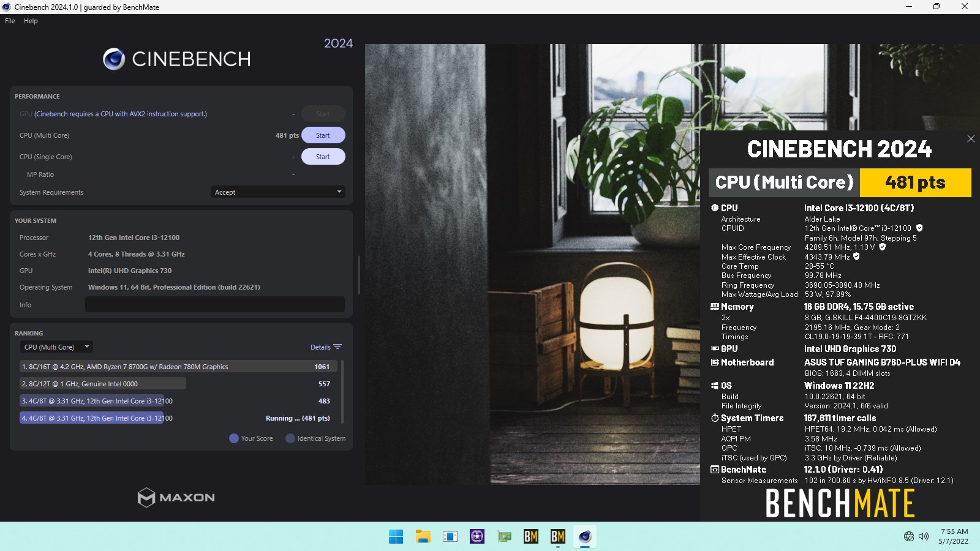This screenshot has width=980, height=551.
Task: Click the Motherboard icon in BenchMate panel
Action: click(x=714, y=362)
